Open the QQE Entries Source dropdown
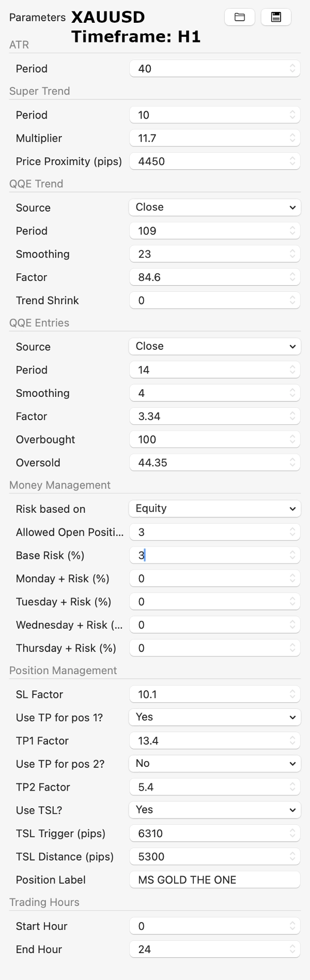The height and width of the screenshot is (980, 310). click(214, 347)
